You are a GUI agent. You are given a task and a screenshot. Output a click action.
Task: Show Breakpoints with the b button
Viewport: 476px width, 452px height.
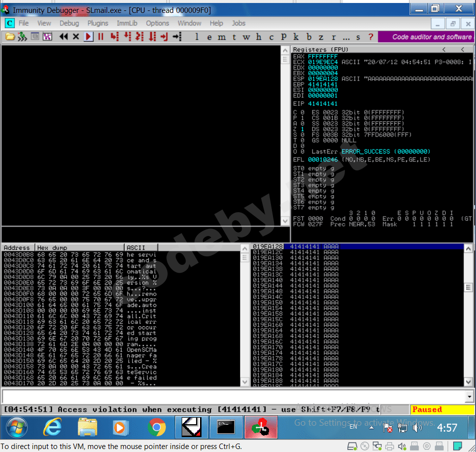(x=309, y=37)
